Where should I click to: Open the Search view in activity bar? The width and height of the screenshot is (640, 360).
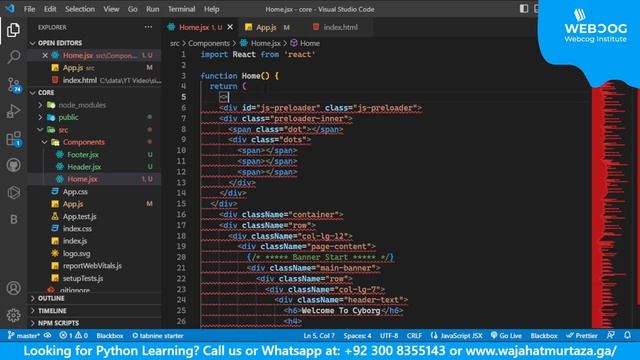tap(13, 57)
